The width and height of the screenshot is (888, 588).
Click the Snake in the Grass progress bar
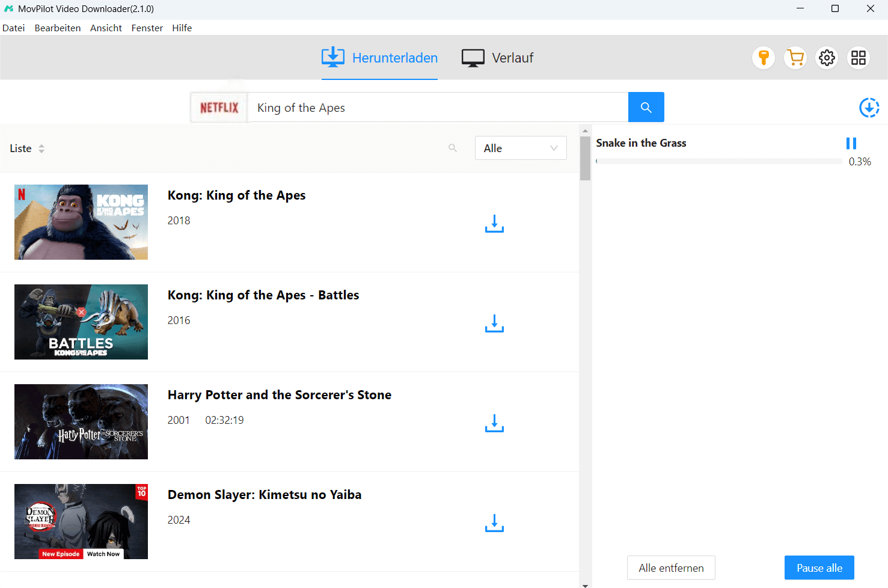tap(719, 161)
